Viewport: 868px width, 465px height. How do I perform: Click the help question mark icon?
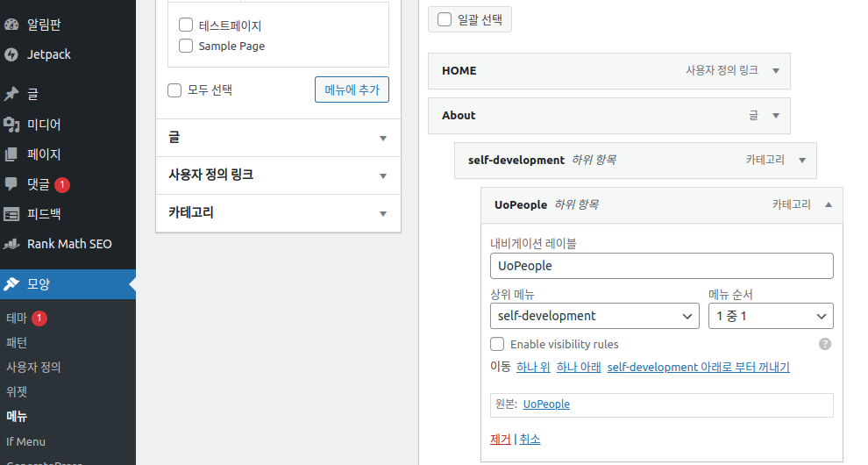[824, 344]
